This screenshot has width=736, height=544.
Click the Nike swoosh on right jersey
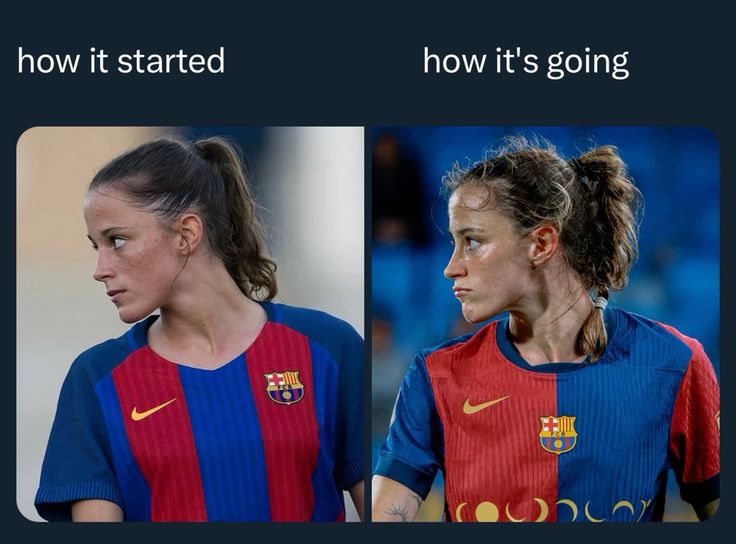coord(485,405)
